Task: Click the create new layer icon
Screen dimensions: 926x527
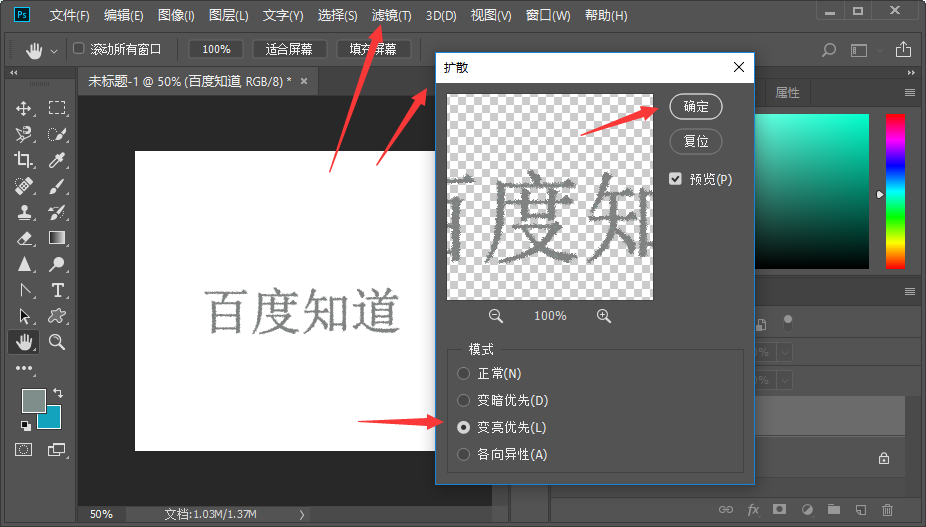Action: 860,509
